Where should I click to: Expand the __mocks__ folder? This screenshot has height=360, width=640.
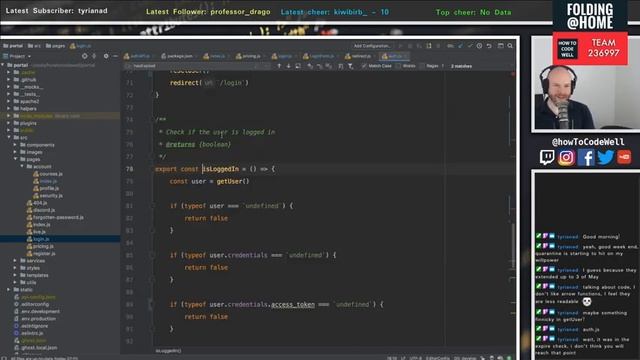click(x=9, y=87)
